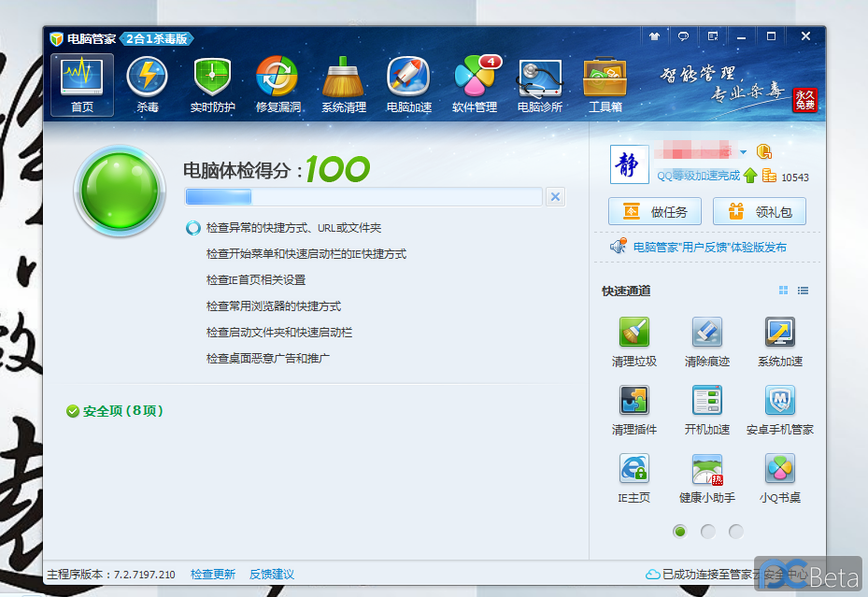Open 安卓手机管家 shortcut
Image resolution: width=868 pixels, height=597 pixels.
[780, 410]
